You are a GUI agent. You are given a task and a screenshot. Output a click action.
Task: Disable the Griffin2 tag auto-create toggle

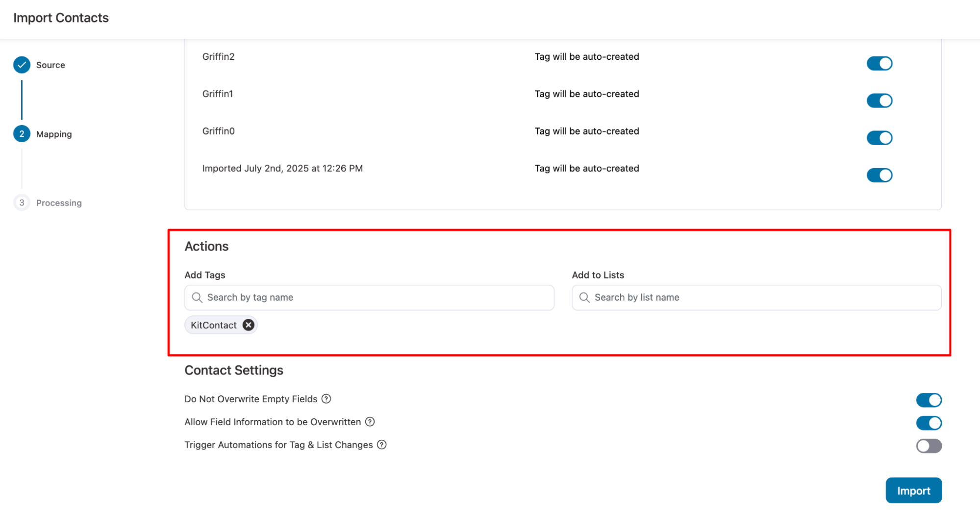pos(879,64)
